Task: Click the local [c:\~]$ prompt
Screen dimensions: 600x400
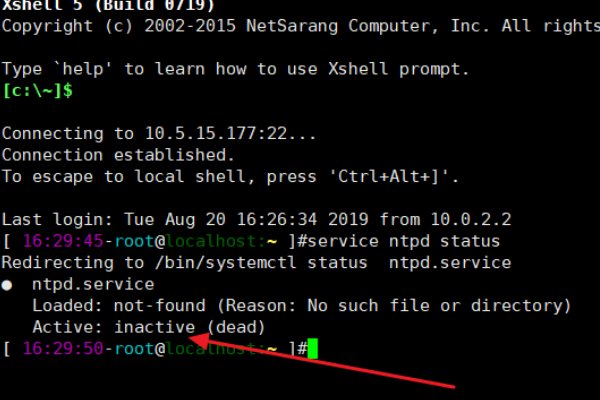Action: pos(38,91)
